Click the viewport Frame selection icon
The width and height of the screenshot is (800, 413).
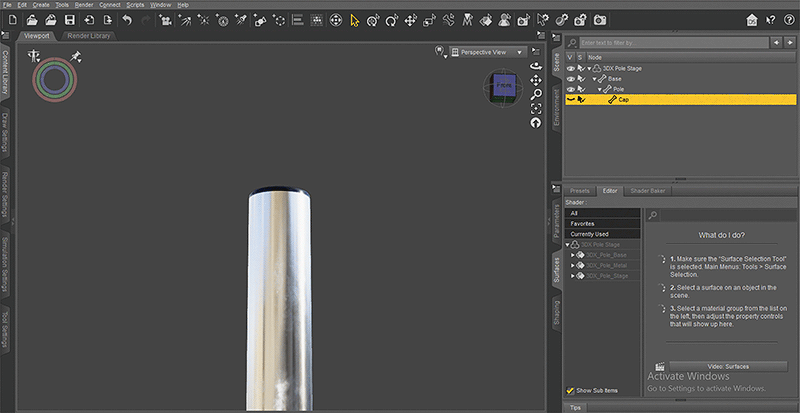point(536,108)
